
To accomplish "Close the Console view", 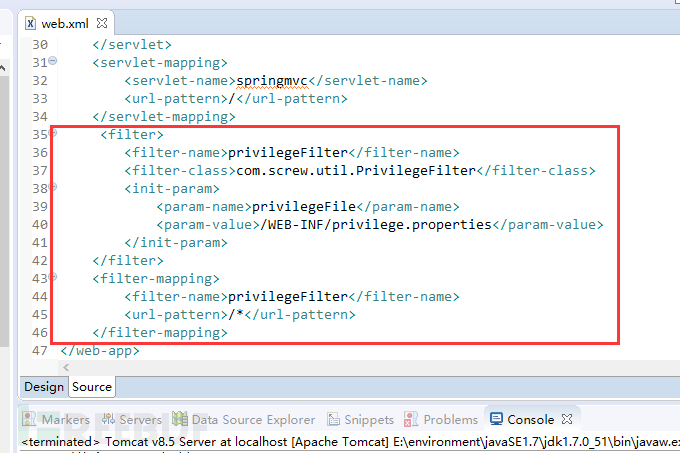I will [x=567, y=419].
